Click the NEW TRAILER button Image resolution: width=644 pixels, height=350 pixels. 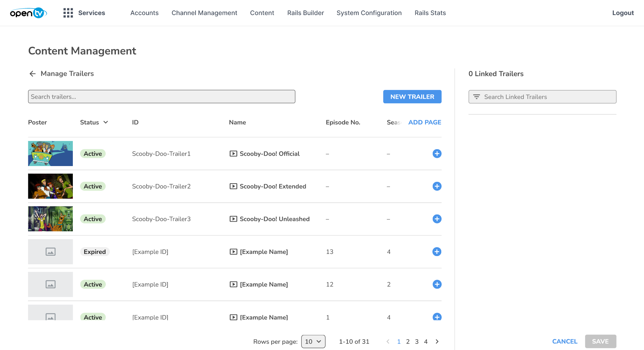click(x=412, y=97)
